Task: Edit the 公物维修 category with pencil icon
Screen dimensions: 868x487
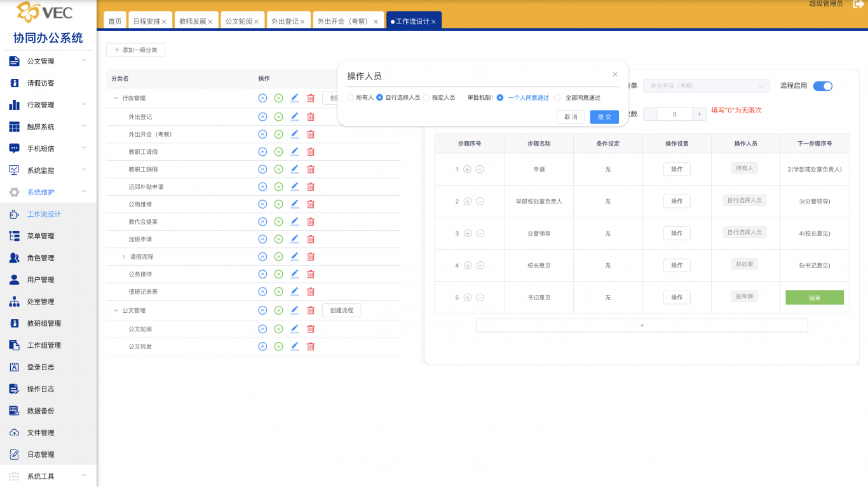Action: pyautogui.click(x=294, y=204)
